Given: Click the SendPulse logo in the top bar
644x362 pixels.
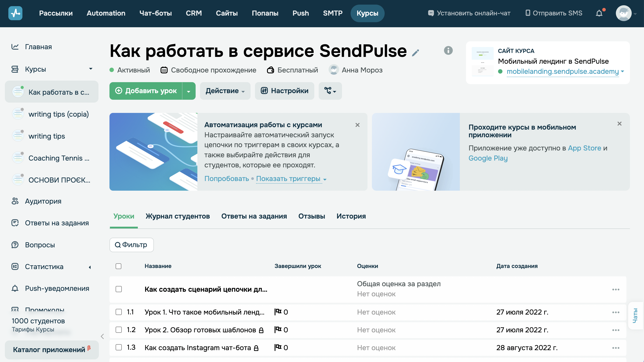Looking at the screenshot, I should [16, 13].
